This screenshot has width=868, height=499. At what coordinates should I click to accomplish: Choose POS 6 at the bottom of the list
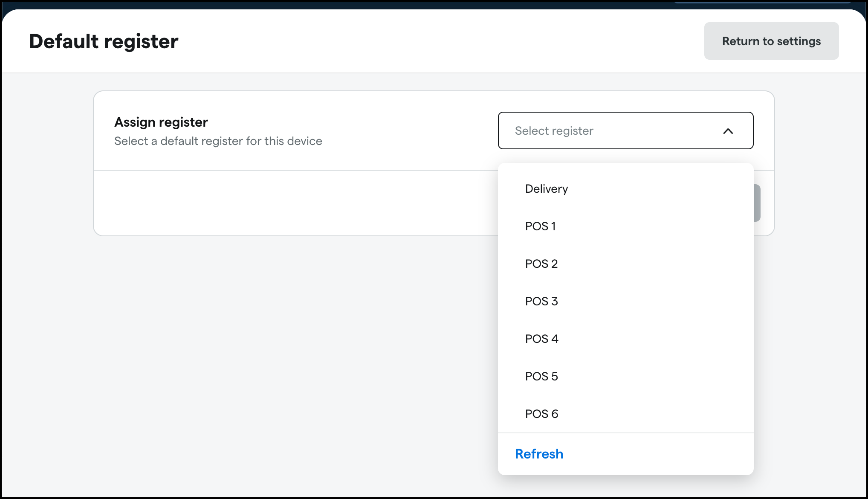[541, 413]
